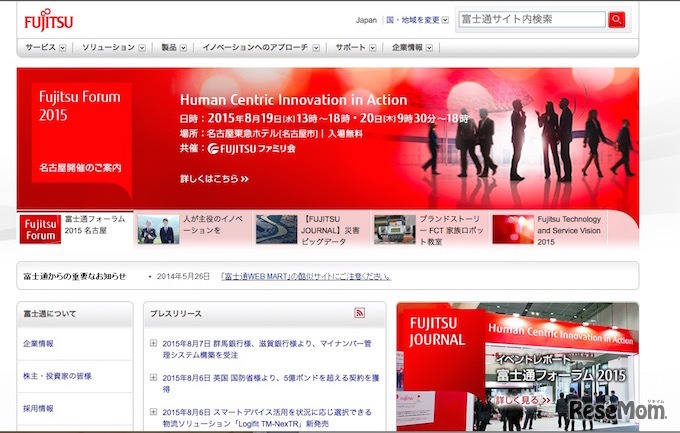
Task: Open the press release RSS feed icon
Action: [x=360, y=313]
